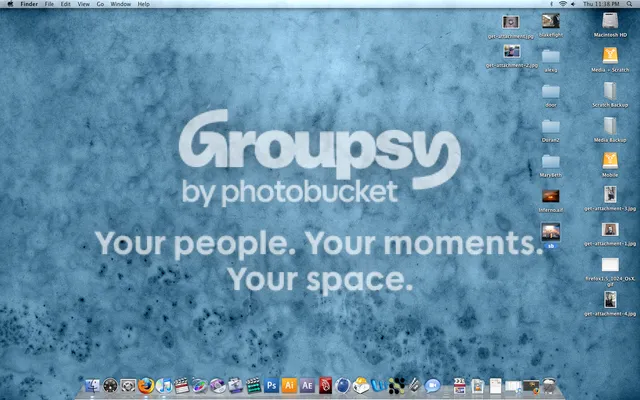
Task: Open the Compressor app in Dock
Action: (236, 385)
